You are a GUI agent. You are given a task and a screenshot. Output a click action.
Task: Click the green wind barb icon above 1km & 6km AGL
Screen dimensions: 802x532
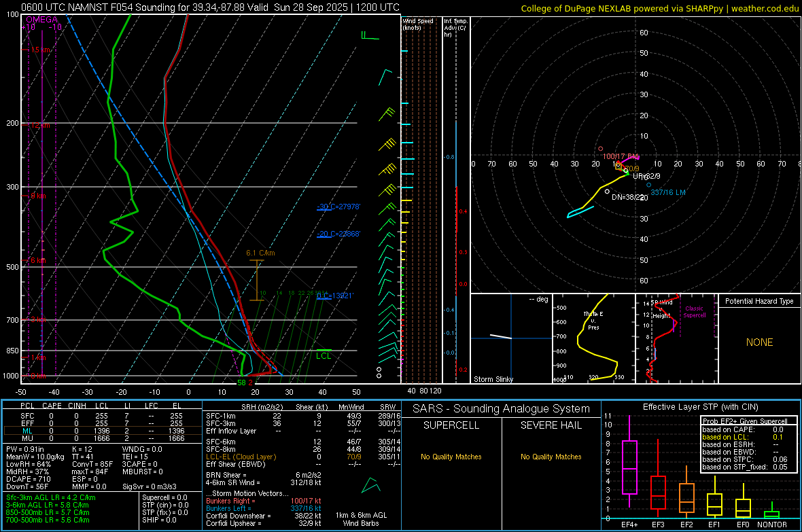coord(371,485)
